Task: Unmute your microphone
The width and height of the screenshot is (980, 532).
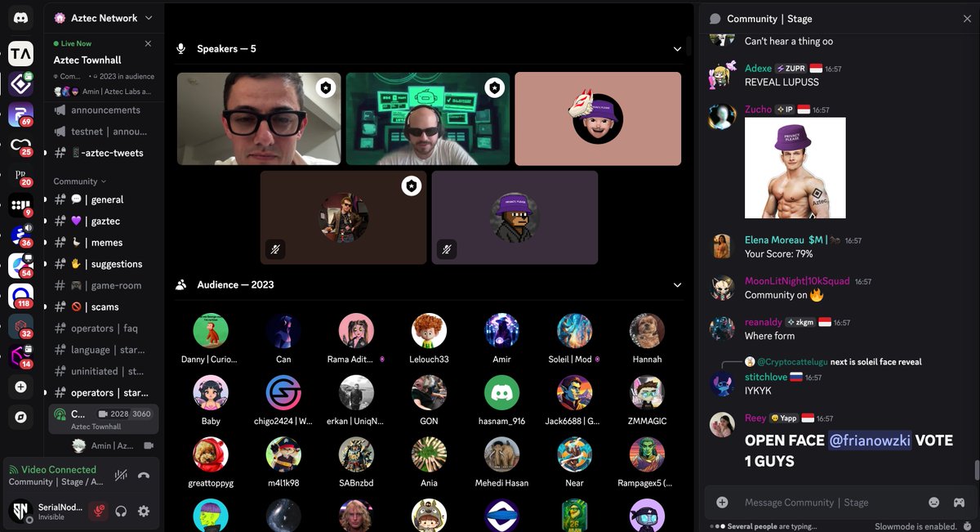Action: (99, 510)
